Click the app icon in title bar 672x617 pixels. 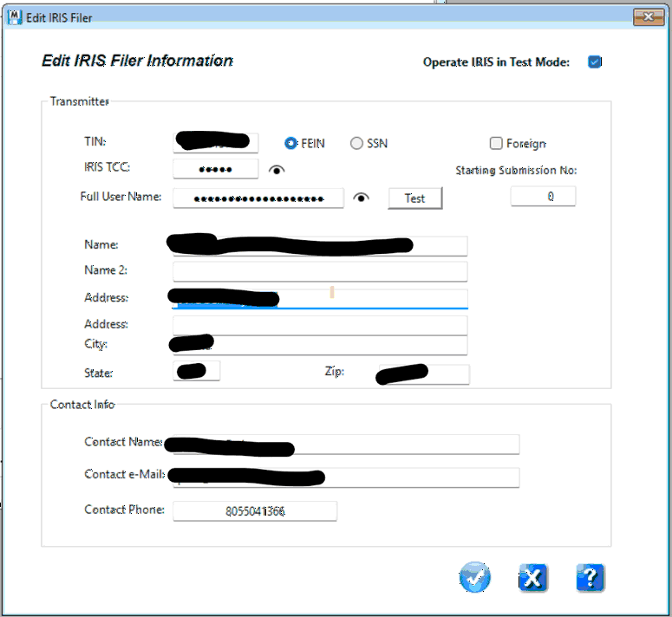click(x=14, y=16)
